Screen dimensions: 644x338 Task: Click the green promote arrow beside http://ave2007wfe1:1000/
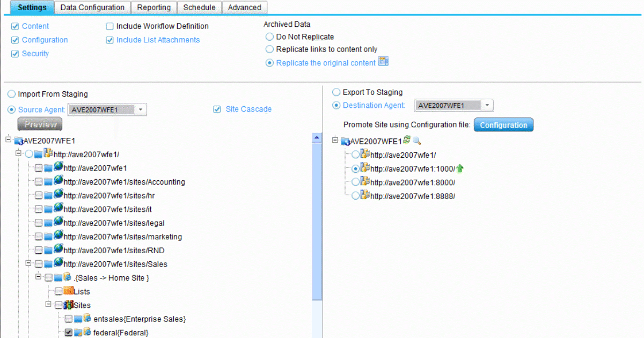coord(460,168)
